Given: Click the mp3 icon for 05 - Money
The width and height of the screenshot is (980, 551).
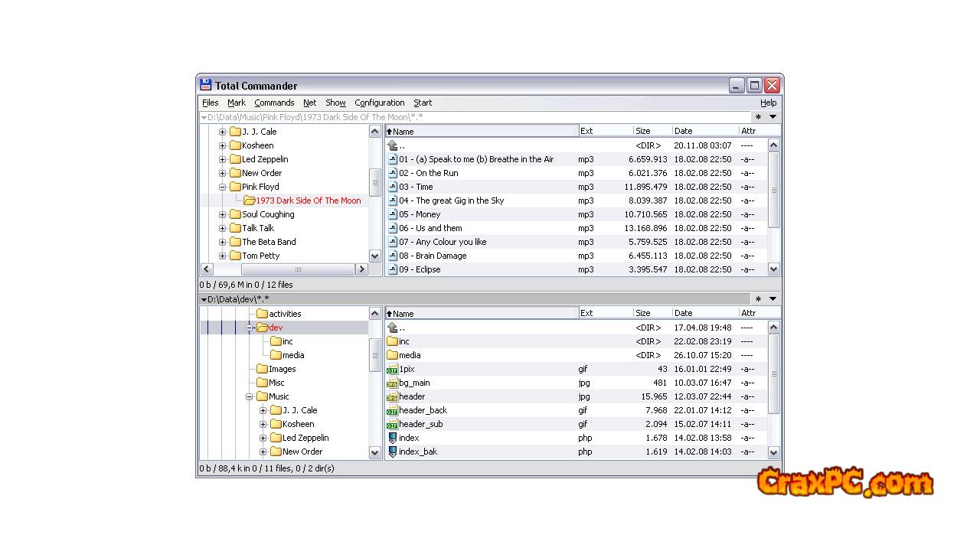Looking at the screenshot, I should [x=393, y=214].
